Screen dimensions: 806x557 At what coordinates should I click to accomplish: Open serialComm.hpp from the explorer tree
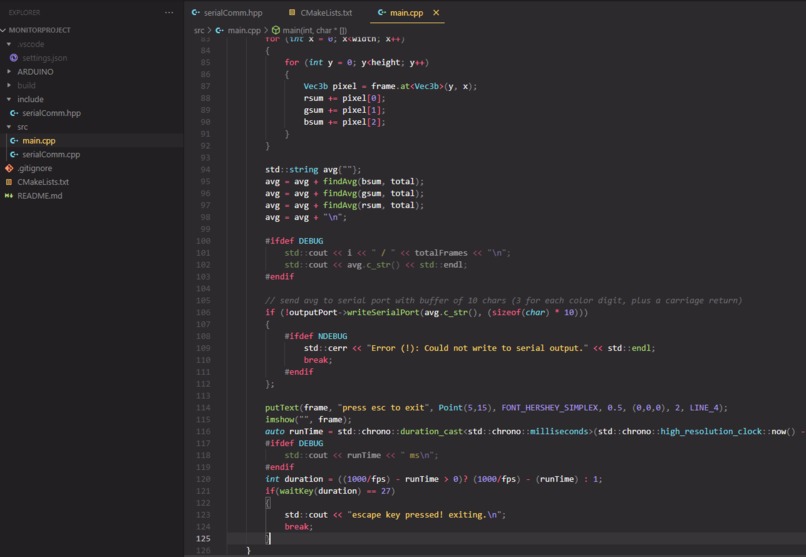51,113
